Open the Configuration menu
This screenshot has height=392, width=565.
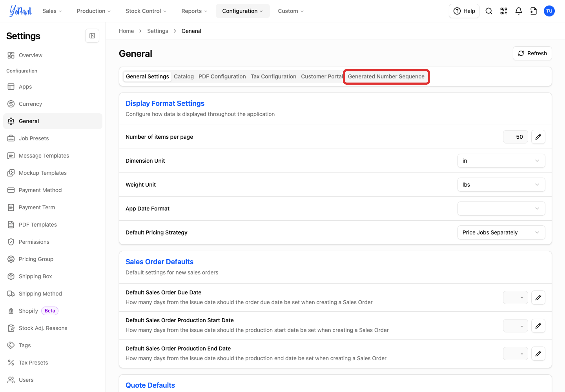click(243, 11)
